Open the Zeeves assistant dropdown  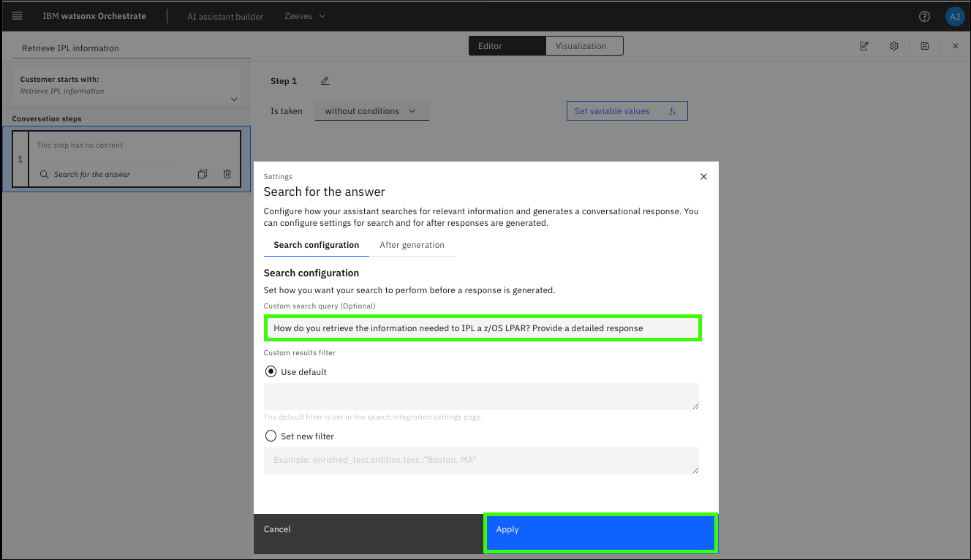coord(305,16)
